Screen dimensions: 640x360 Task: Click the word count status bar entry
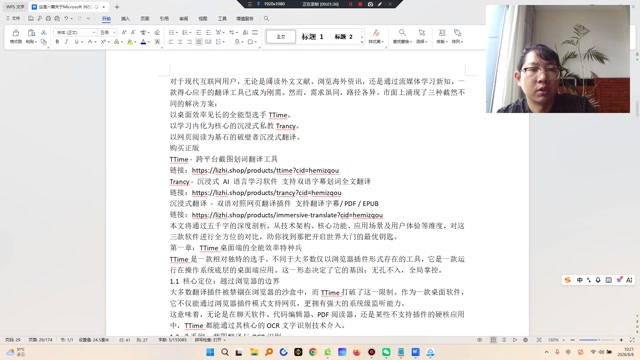[172, 340]
